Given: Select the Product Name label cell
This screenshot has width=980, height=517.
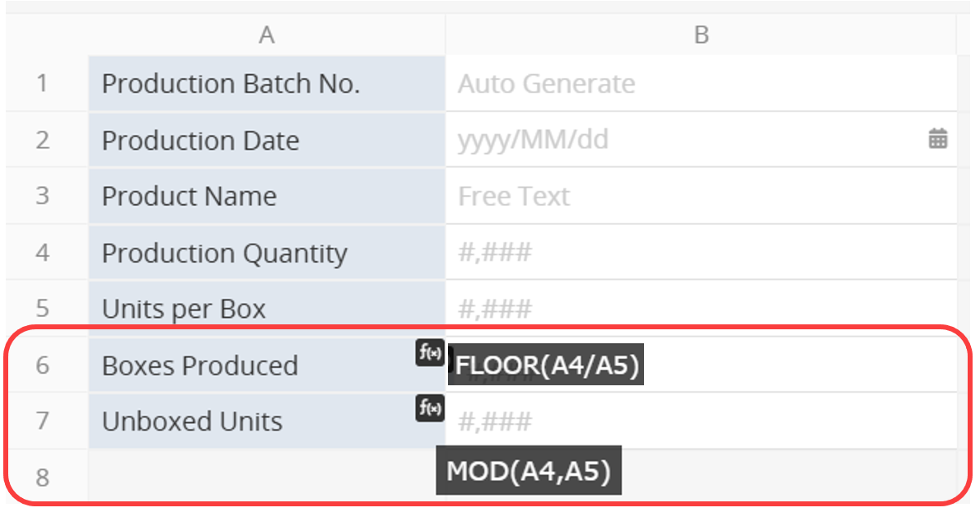Looking at the screenshot, I should [266, 196].
